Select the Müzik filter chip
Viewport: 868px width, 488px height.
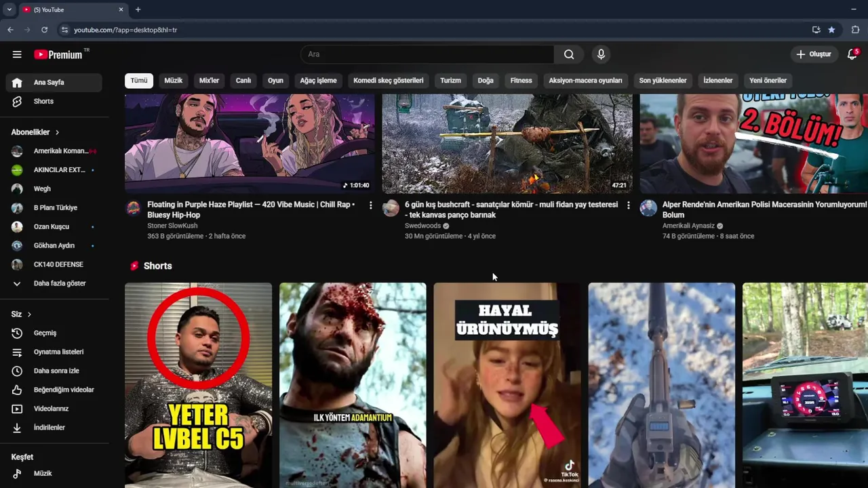pos(174,81)
